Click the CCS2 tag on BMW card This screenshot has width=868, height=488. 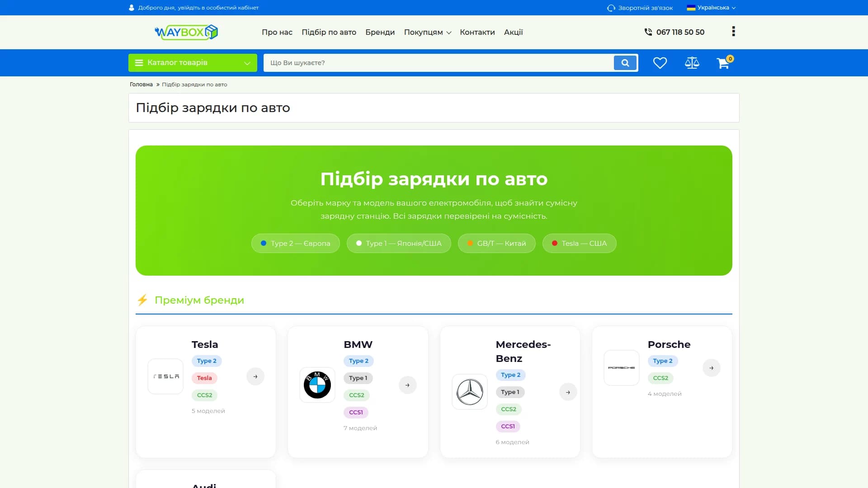[357, 395]
